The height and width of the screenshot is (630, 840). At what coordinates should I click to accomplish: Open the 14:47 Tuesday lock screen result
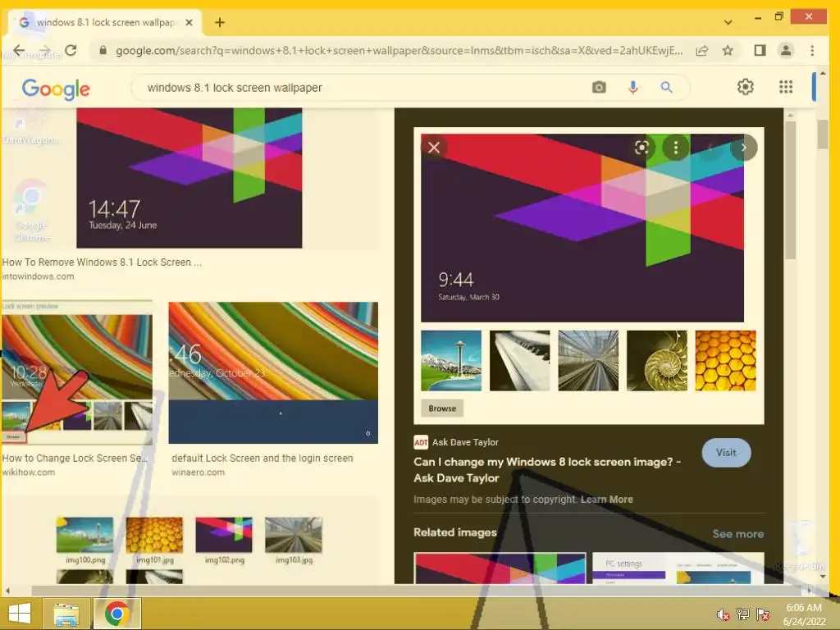coord(189,178)
